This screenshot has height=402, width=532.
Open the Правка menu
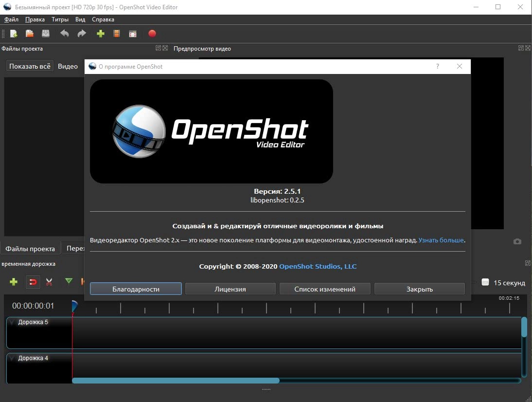coord(35,19)
